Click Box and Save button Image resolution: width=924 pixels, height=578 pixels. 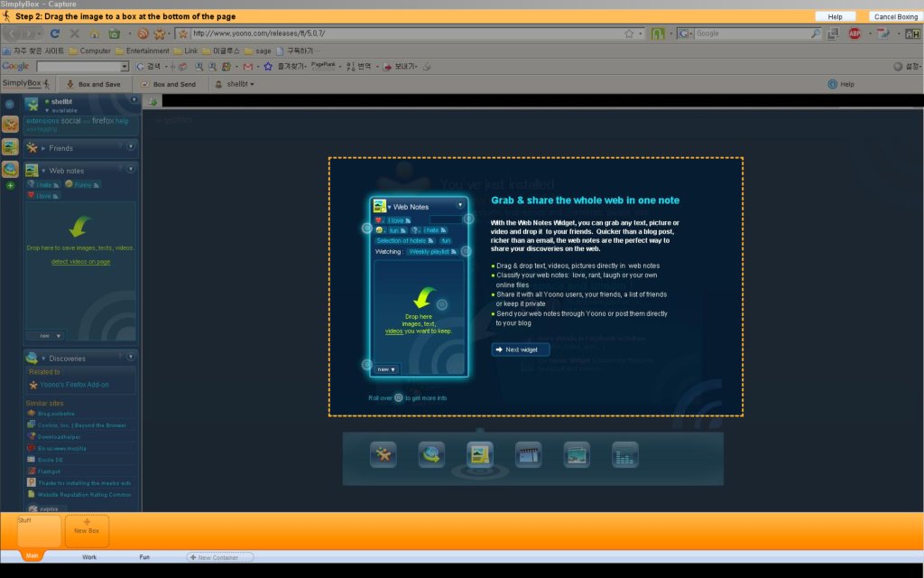coord(93,84)
